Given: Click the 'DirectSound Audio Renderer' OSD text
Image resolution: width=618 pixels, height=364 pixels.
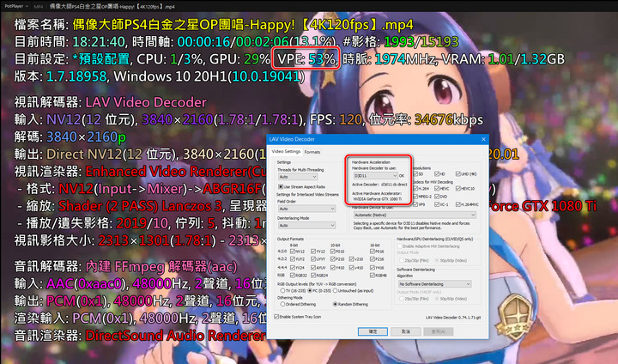Looking at the screenshot, I should click(175, 336).
